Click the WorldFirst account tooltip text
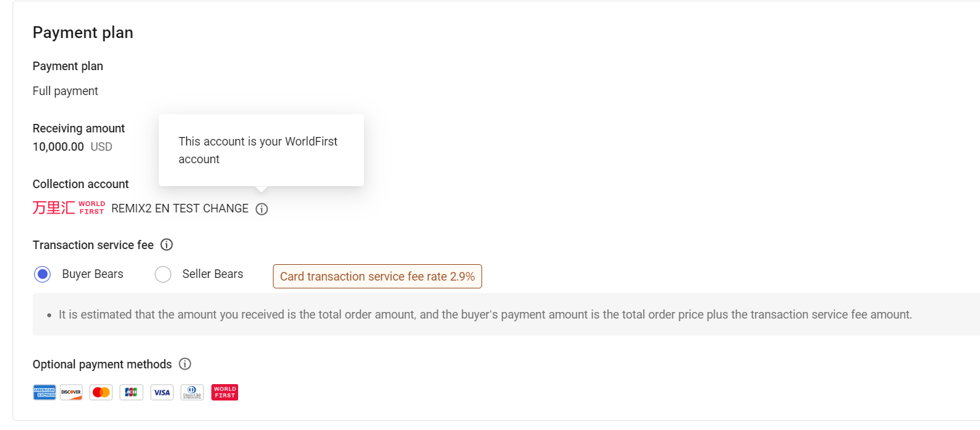Image resolution: width=980 pixels, height=430 pixels. pos(258,150)
